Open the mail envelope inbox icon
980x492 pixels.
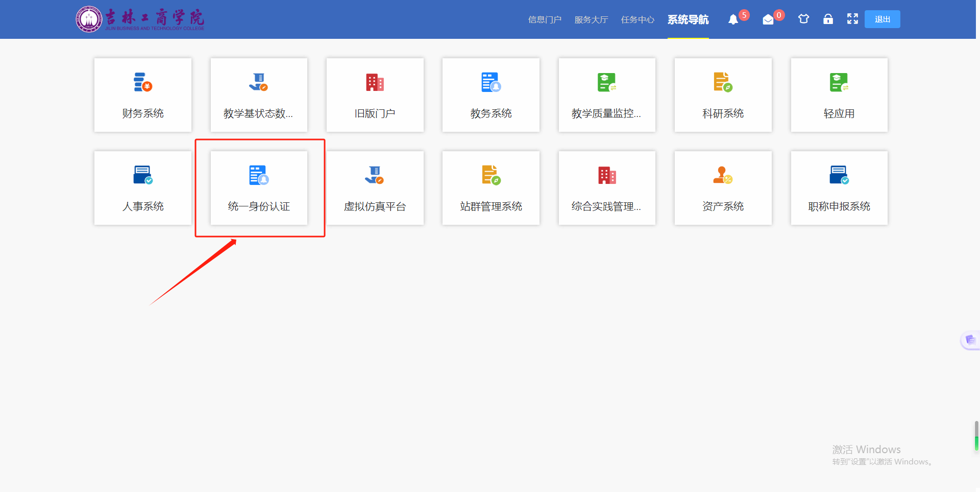click(768, 19)
